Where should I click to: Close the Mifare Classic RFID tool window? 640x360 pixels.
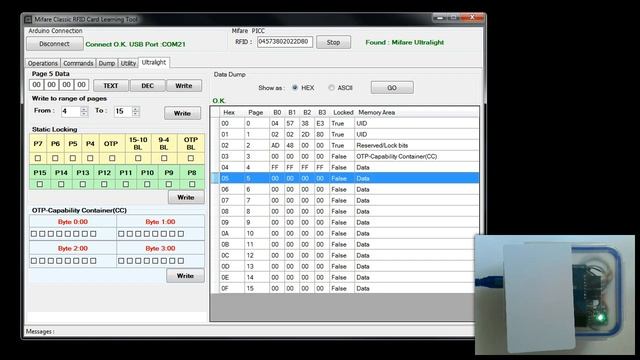473,18
